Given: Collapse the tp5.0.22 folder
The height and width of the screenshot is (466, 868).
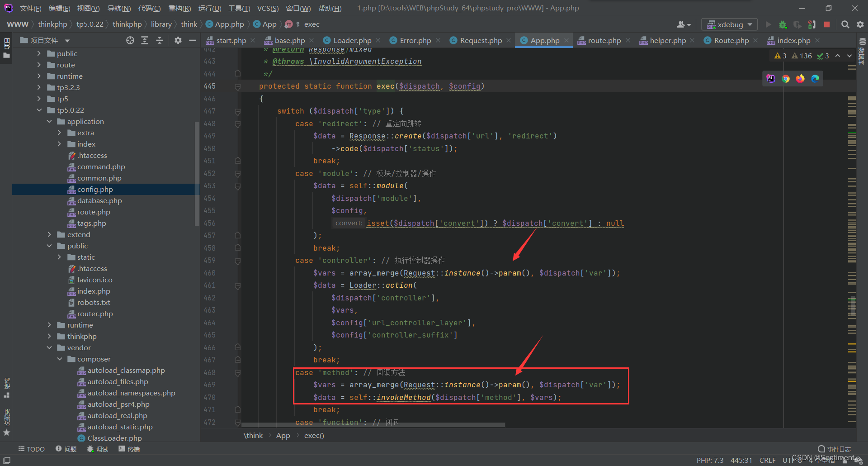Looking at the screenshot, I should coord(39,110).
